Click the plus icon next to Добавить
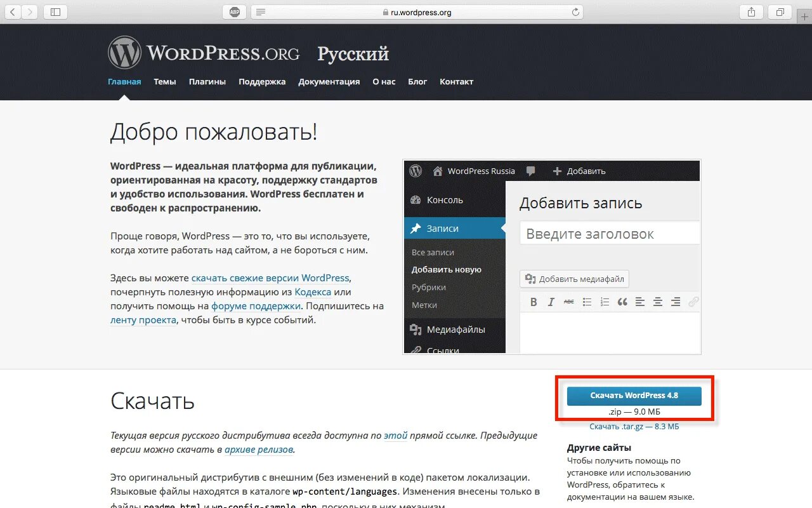 (x=557, y=171)
